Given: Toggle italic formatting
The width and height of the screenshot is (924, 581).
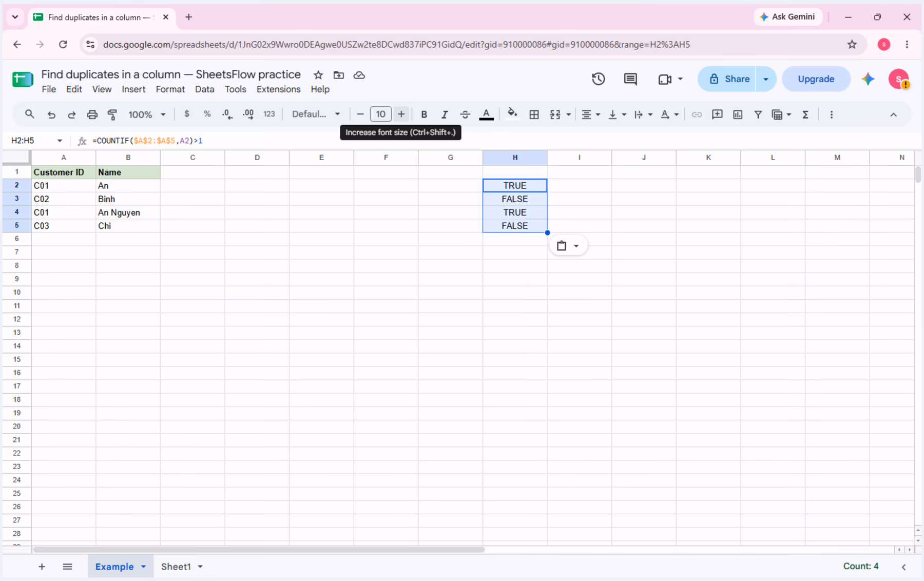Looking at the screenshot, I should pyautogui.click(x=445, y=114).
